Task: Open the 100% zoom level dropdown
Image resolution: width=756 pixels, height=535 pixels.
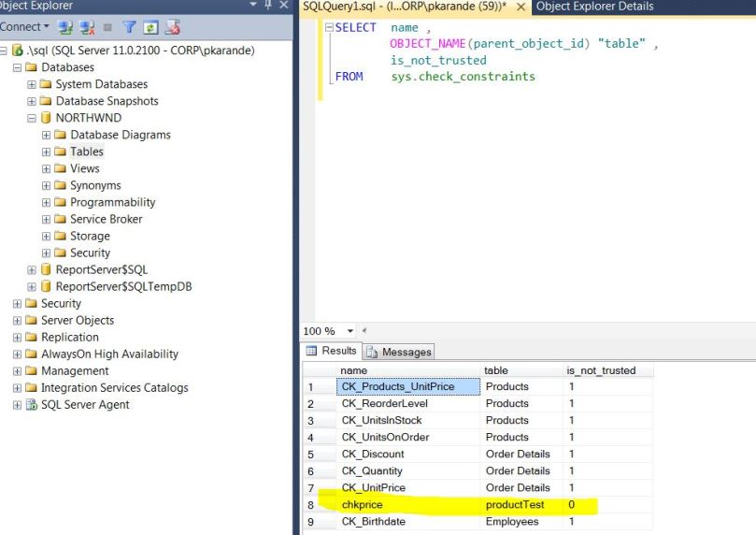Action: [x=350, y=331]
